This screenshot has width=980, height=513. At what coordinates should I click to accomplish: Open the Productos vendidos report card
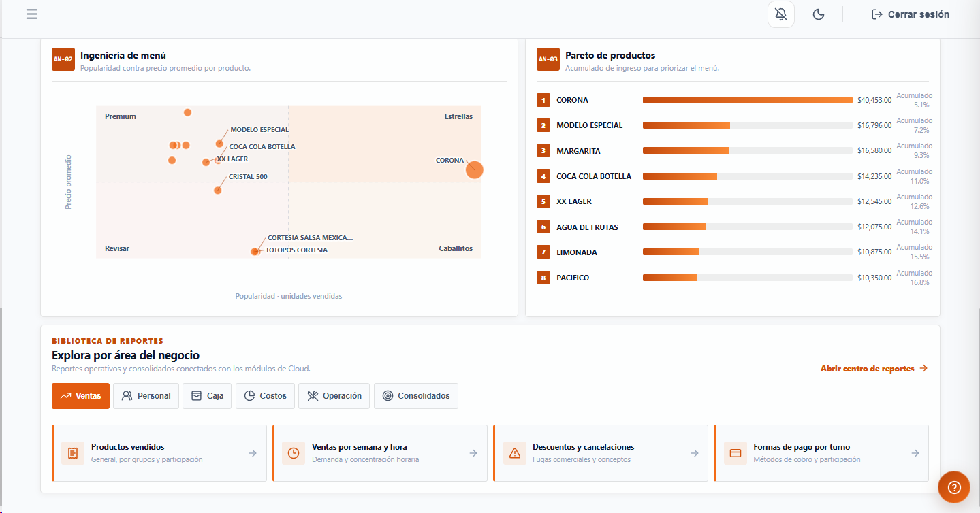159,453
